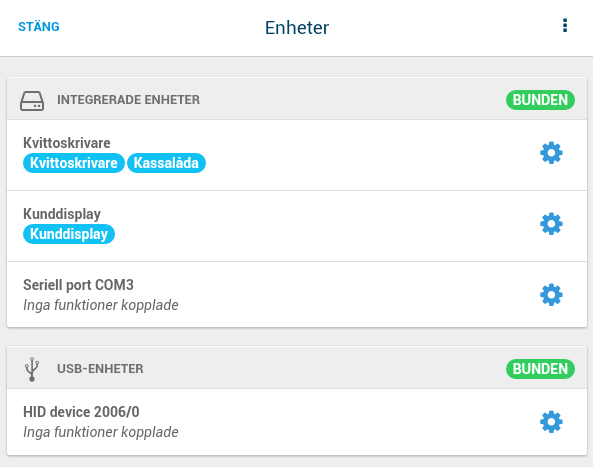Viewport: 593px width, 467px height.
Task: Open settings gear for Seriell port COM3
Action: pos(551,295)
